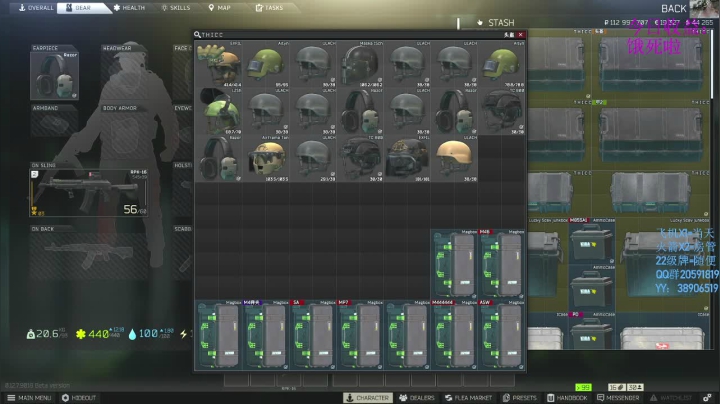Select the antlered camo helmet in THICC

219,64
